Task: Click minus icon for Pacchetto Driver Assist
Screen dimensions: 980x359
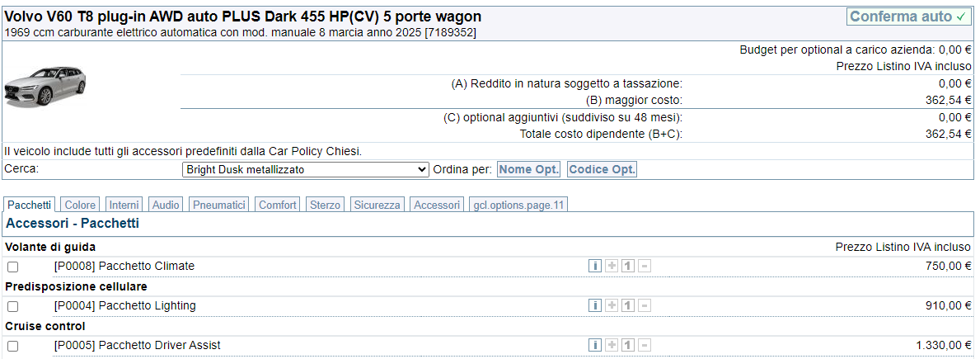Action: coord(645,346)
